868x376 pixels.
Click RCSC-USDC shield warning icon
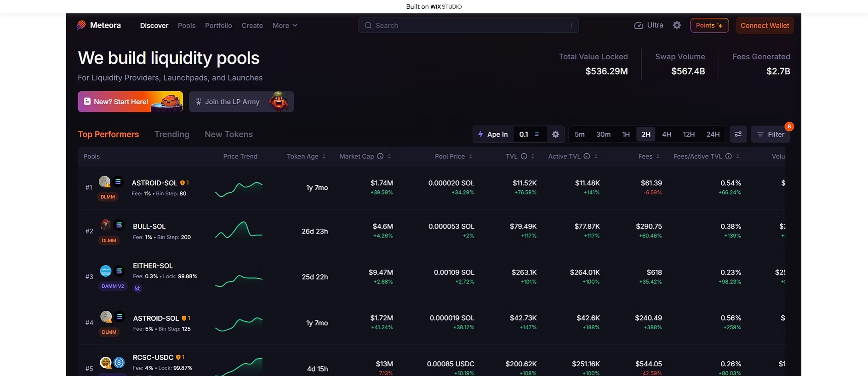tap(178, 357)
